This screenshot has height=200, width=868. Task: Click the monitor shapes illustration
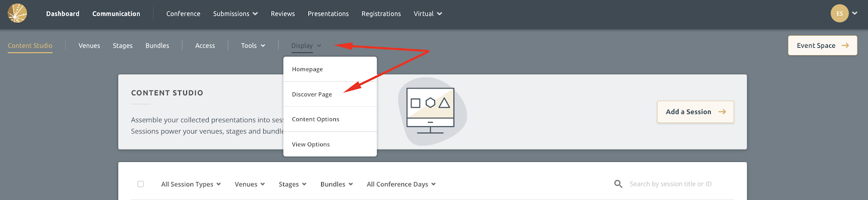(432, 111)
